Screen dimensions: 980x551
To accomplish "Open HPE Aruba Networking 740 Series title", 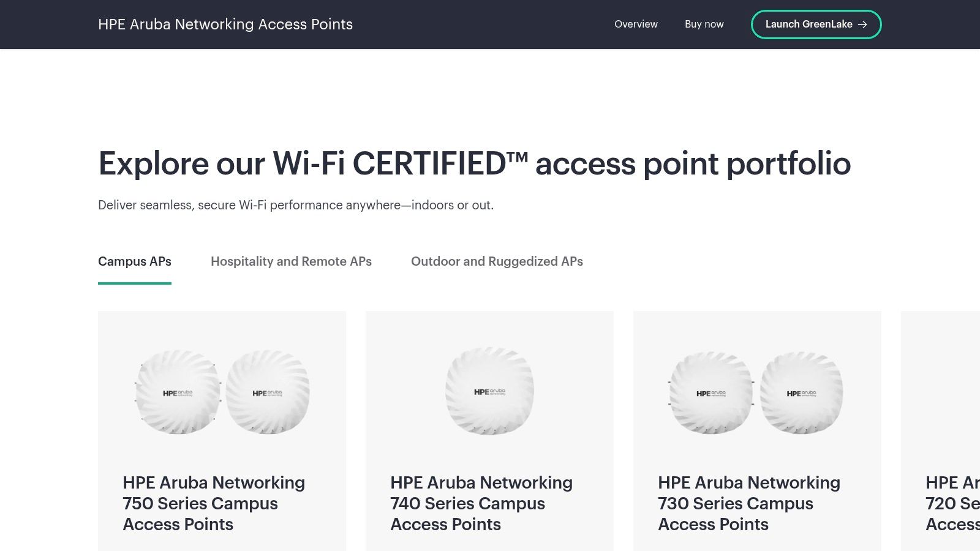I will [481, 503].
